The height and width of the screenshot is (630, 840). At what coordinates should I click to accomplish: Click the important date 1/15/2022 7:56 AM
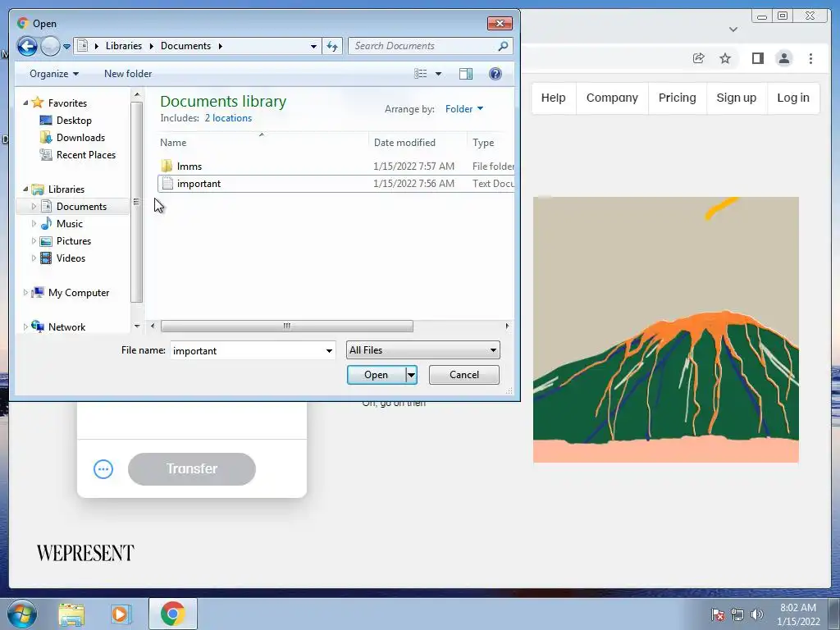pyautogui.click(x=413, y=184)
